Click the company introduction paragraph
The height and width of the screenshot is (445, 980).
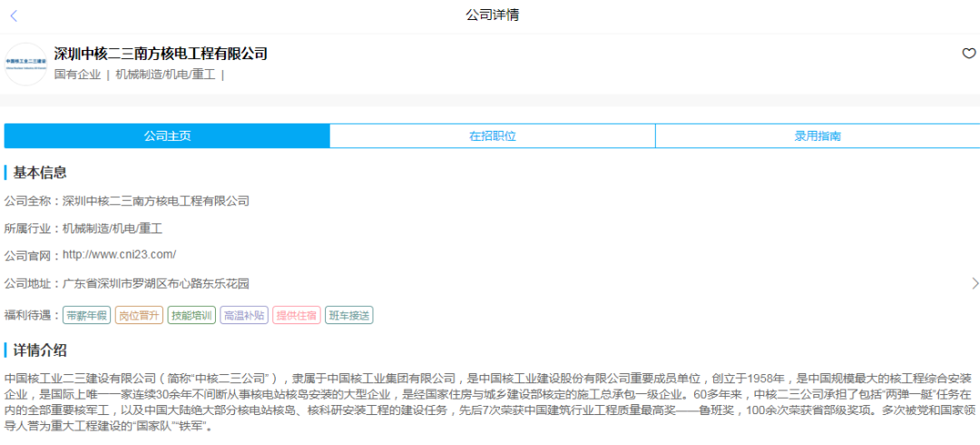click(x=489, y=404)
